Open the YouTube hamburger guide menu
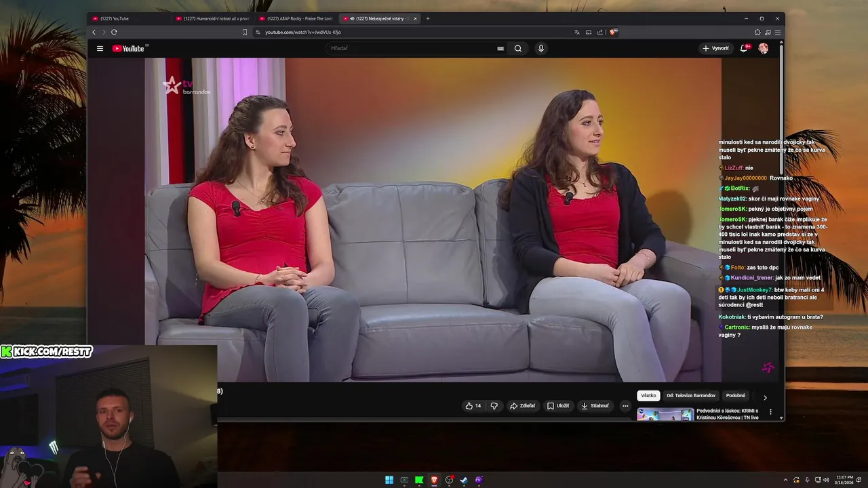Image resolution: width=868 pixels, height=488 pixels. coord(100,48)
